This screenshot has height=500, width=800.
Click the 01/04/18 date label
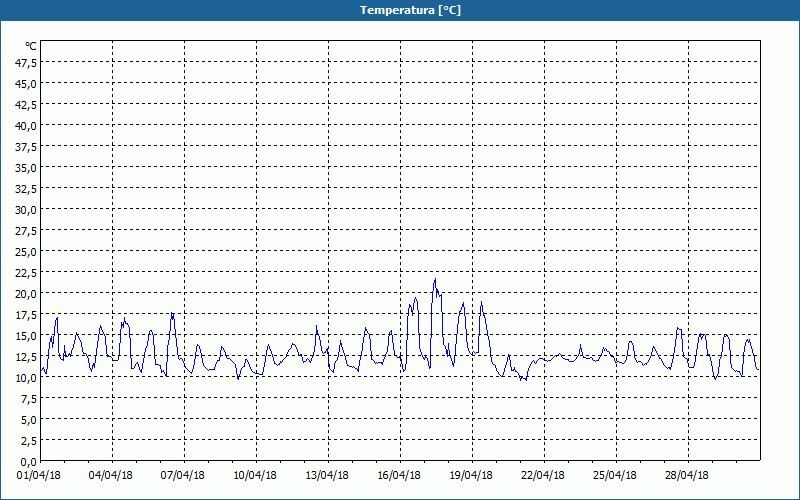coord(39,476)
